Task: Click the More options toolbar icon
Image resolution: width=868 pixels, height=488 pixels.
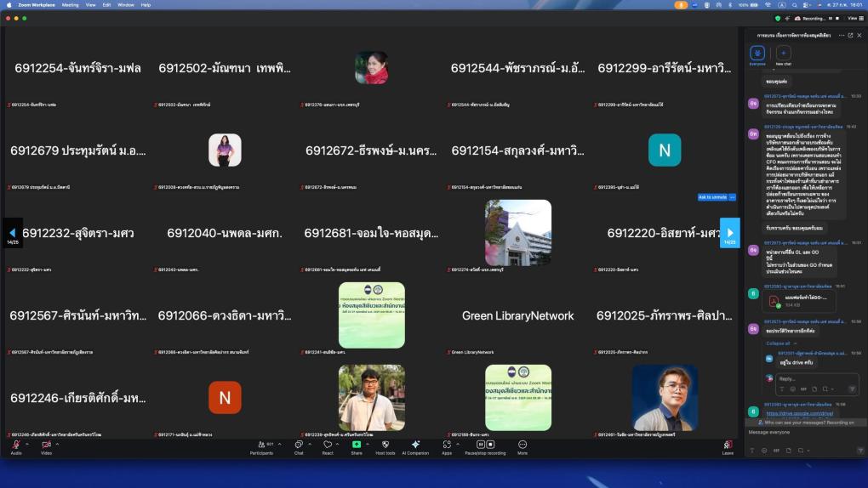Action: tap(523, 445)
